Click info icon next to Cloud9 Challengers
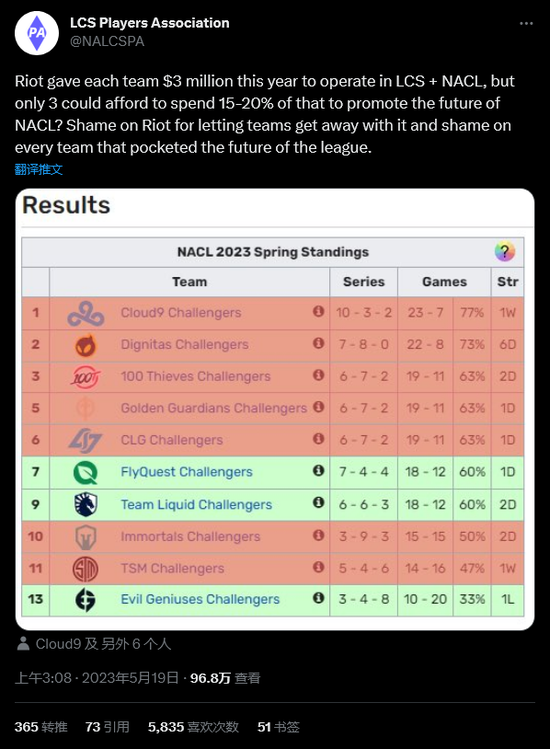The image size is (550, 749). 318,311
